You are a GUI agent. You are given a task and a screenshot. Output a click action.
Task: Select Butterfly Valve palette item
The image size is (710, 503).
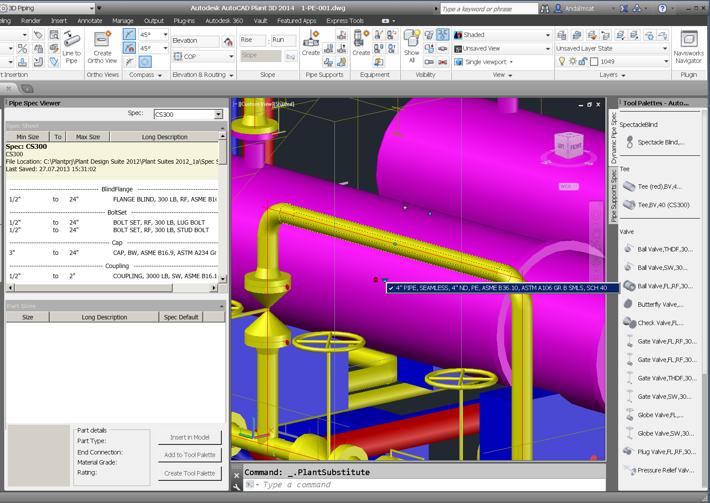pyautogui.click(x=654, y=304)
